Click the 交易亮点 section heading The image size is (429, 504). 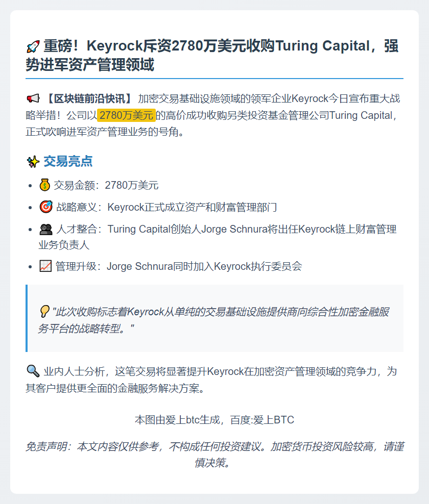coord(68,161)
